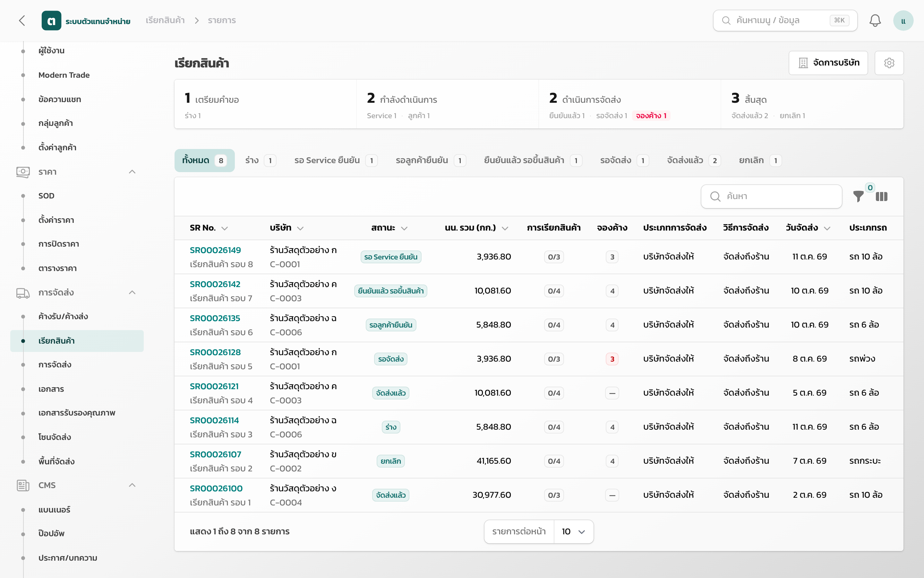The width and height of the screenshot is (924, 578).
Task: Collapse the CMS sidebar section
Action: [x=132, y=486]
